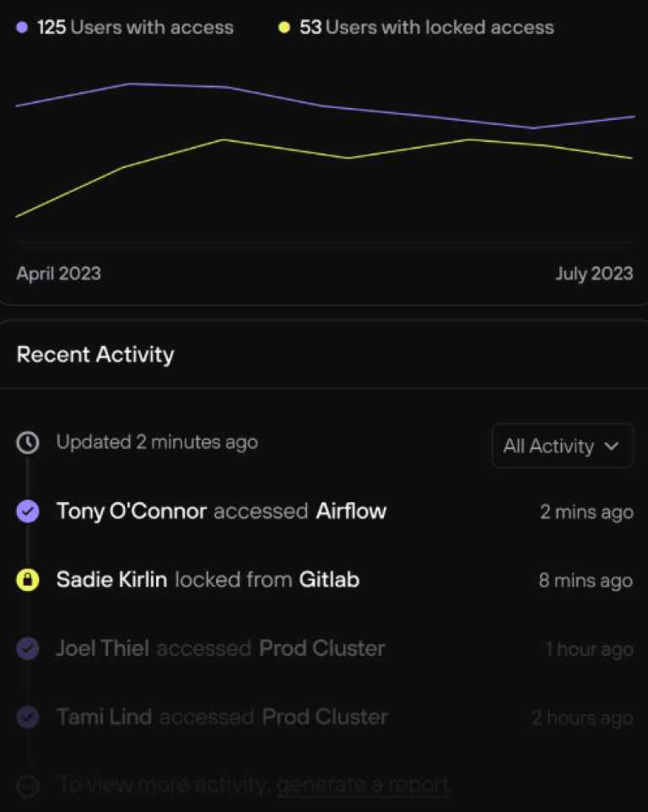The height and width of the screenshot is (812, 648).
Task: Toggle the 53 Users with locked access series
Action: [x=427, y=28]
